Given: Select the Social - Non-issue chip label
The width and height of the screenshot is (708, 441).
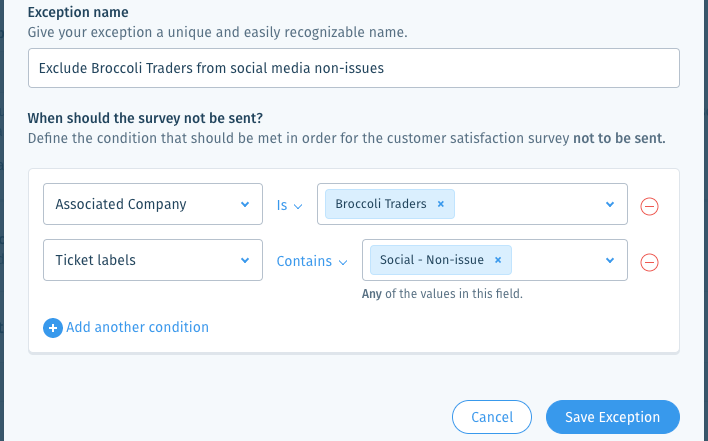Looking at the screenshot, I should tap(432, 260).
